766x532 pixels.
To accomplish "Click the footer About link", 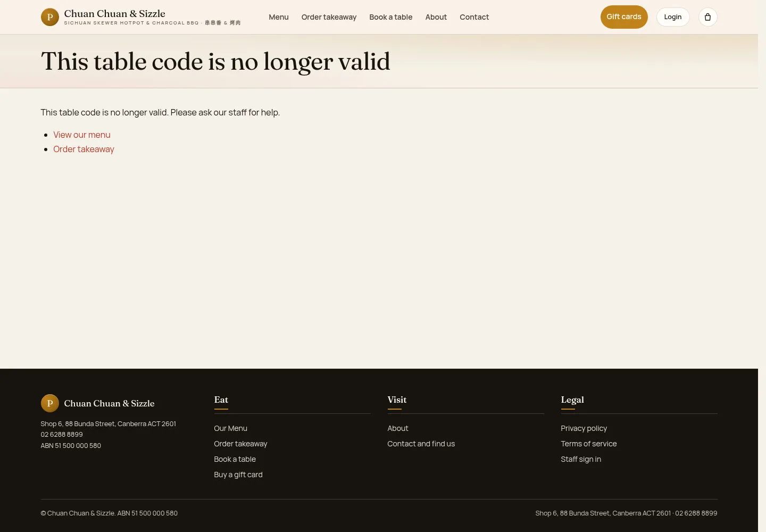I will point(398,428).
